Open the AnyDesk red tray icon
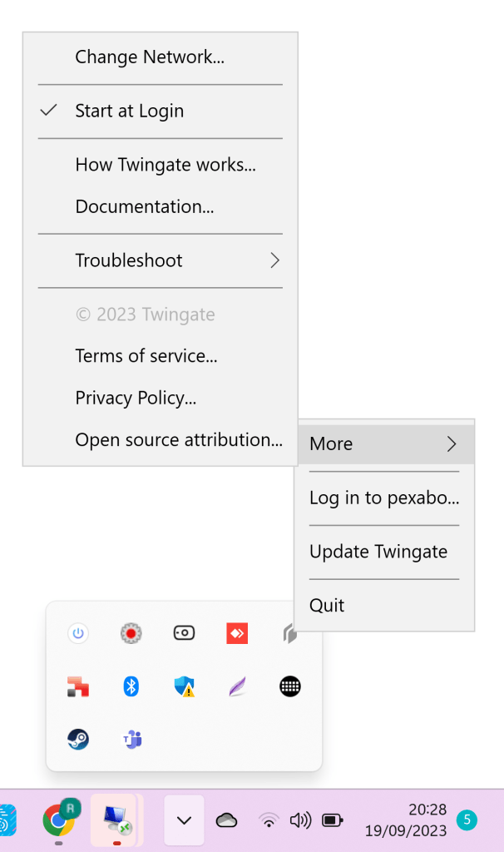504x852 pixels. pos(237,633)
